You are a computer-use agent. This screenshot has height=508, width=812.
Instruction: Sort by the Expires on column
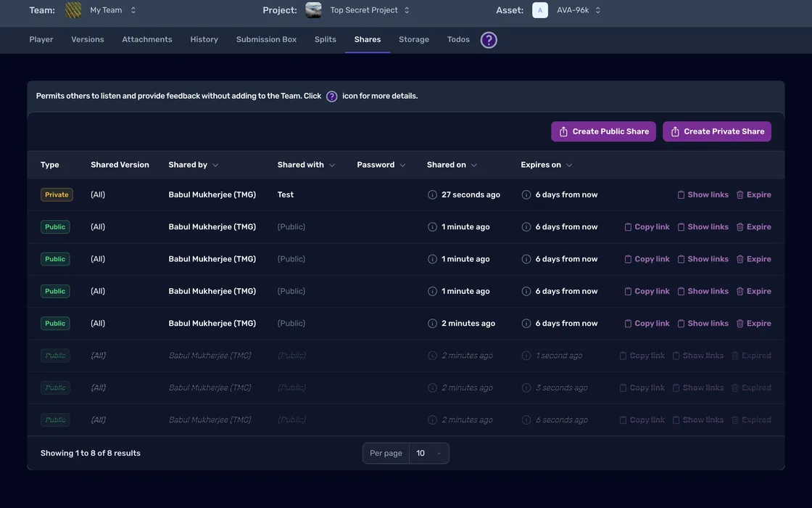click(x=547, y=165)
